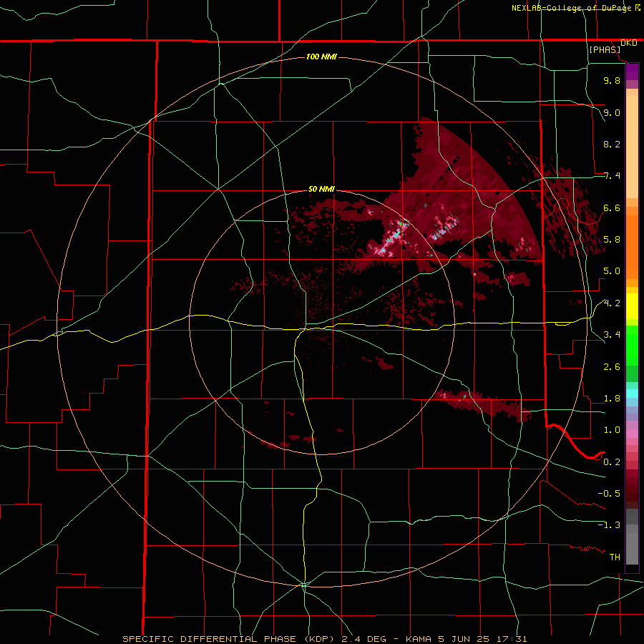Screen dimensions: 644x644
Task: Pick the purple top color bar segment
Action: pyautogui.click(x=632, y=72)
